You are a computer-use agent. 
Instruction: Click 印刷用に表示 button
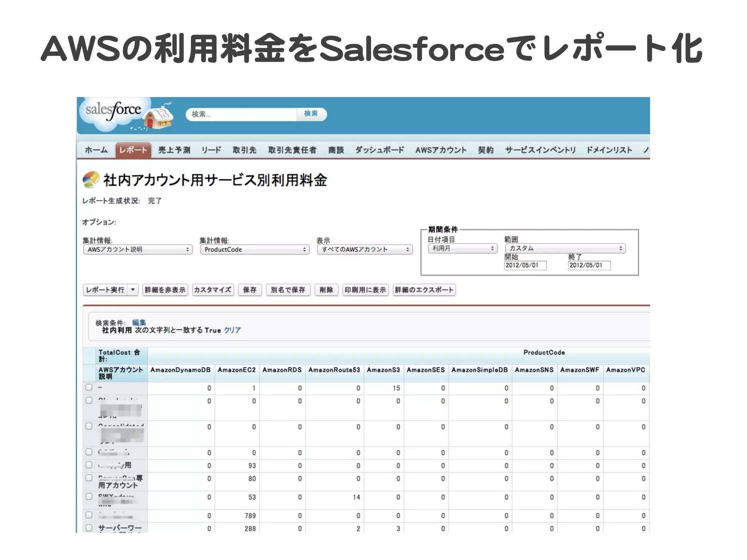(365, 290)
